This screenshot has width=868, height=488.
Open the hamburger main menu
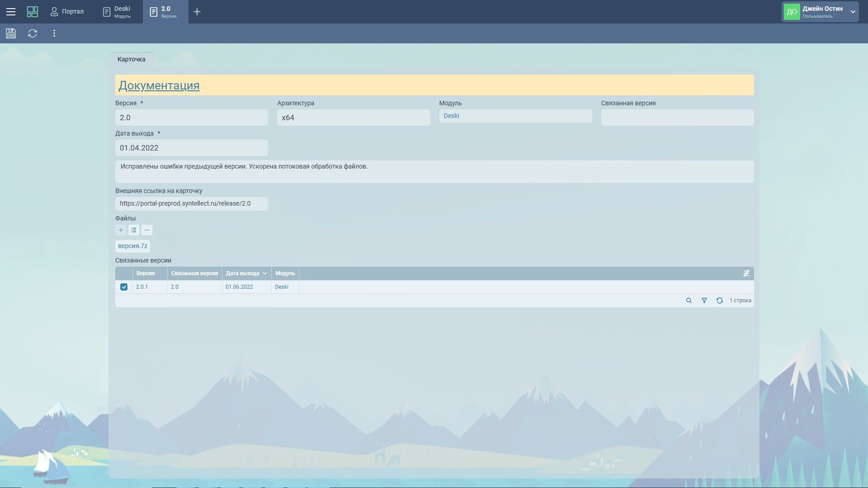tap(11, 12)
